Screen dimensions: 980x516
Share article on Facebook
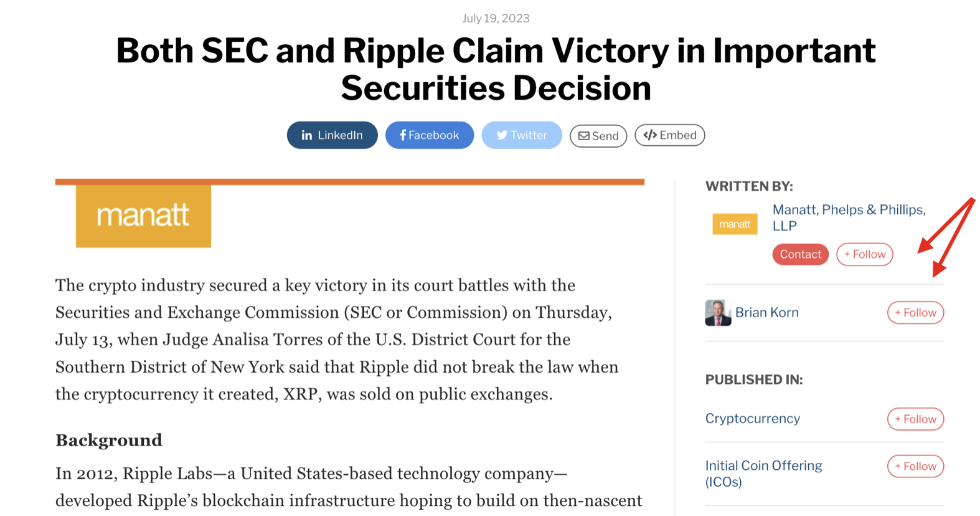[x=429, y=135]
